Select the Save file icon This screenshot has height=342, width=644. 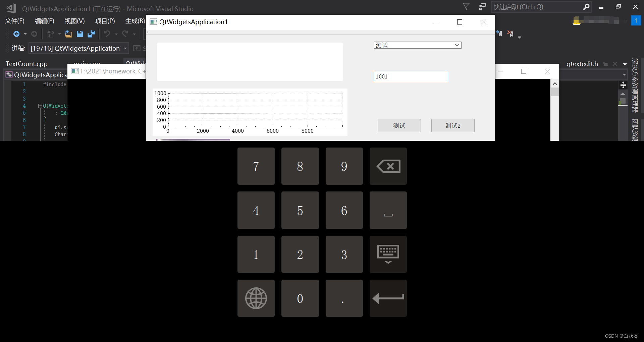(x=80, y=34)
